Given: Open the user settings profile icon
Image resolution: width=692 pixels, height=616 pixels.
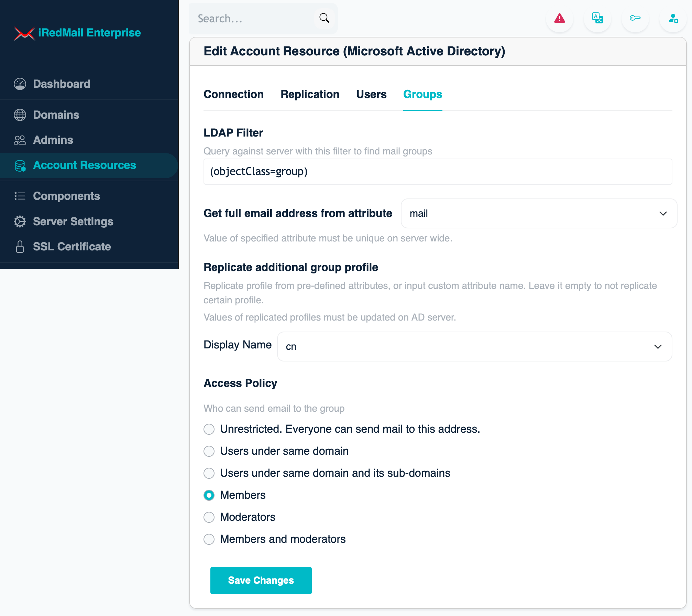Looking at the screenshot, I should point(673,18).
